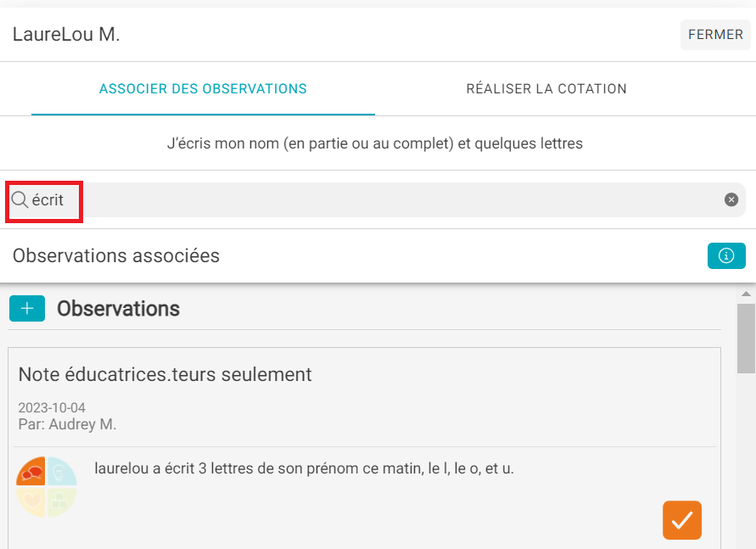This screenshot has width=756, height=549.
Task: Focus the search field containing "écrit"
Action: [x=376, y=199]
